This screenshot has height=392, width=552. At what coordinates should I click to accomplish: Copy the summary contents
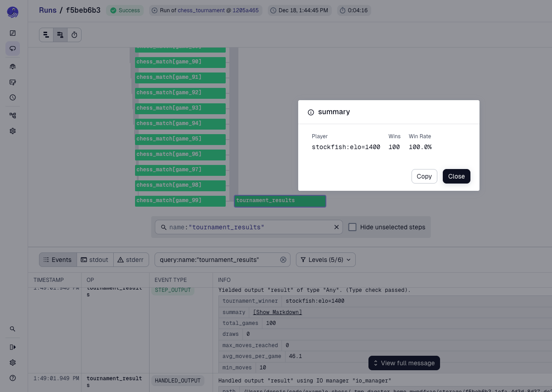tap(424, 176)
